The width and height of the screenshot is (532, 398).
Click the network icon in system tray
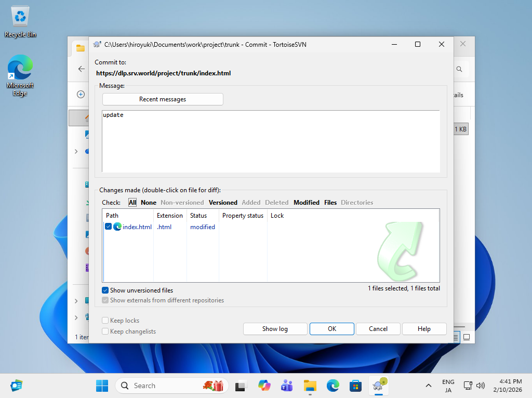click(468, 386)
